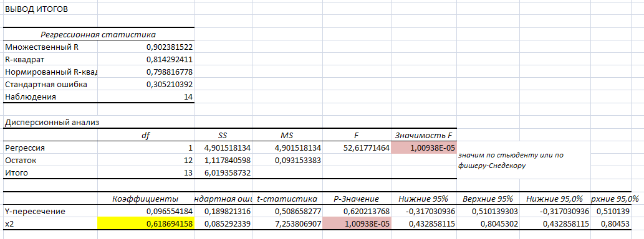Select the Нижние 95% column header
Image resolution: width=644 pixels, height=239 pixels.
tap(423, 199)
